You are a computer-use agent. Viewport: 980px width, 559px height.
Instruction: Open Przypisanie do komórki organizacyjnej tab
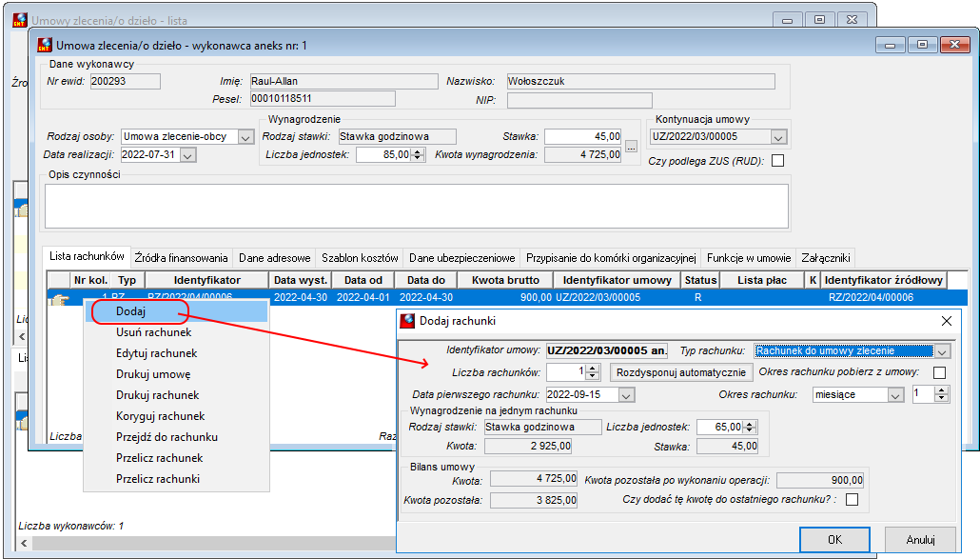pos(611,258)
